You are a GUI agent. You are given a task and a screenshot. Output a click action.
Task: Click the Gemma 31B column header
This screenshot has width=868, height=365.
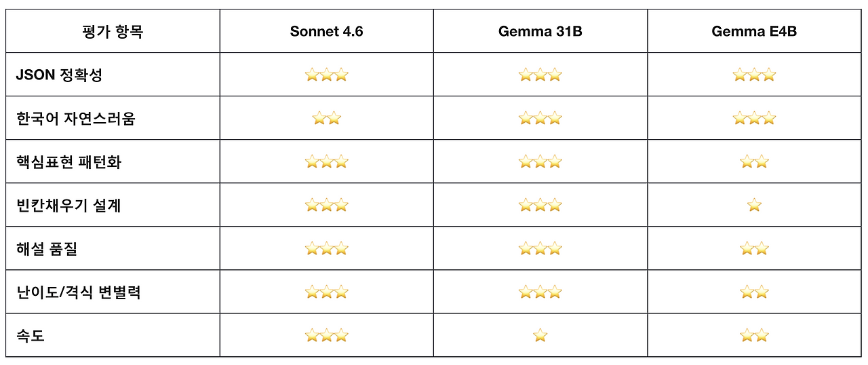pos(540,31)
